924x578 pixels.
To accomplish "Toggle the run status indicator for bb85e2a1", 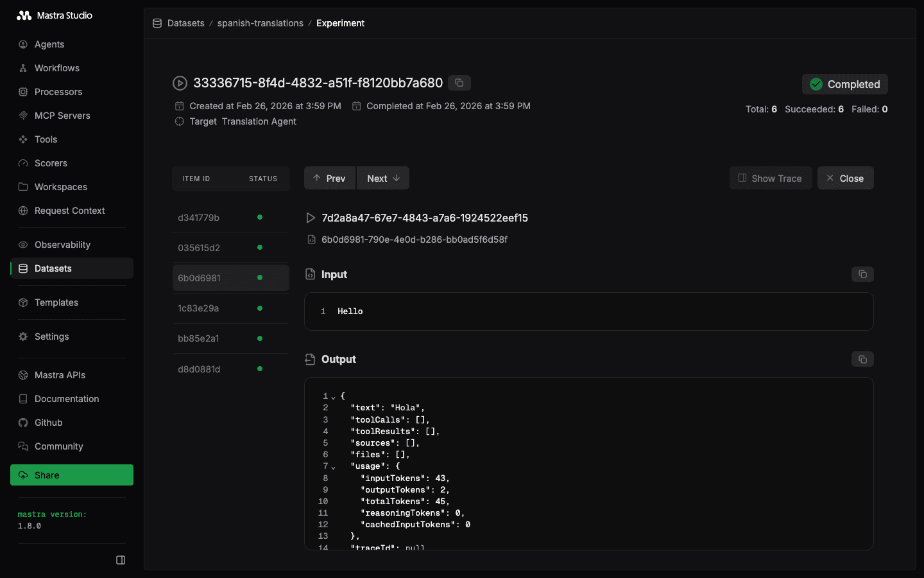I will (x=259, y=338).
